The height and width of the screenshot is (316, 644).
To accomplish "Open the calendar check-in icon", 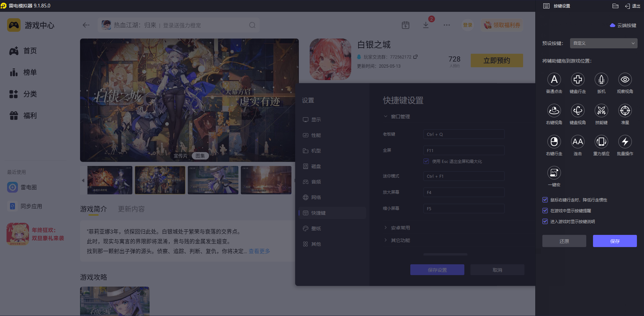I will [x=406, y=25].
